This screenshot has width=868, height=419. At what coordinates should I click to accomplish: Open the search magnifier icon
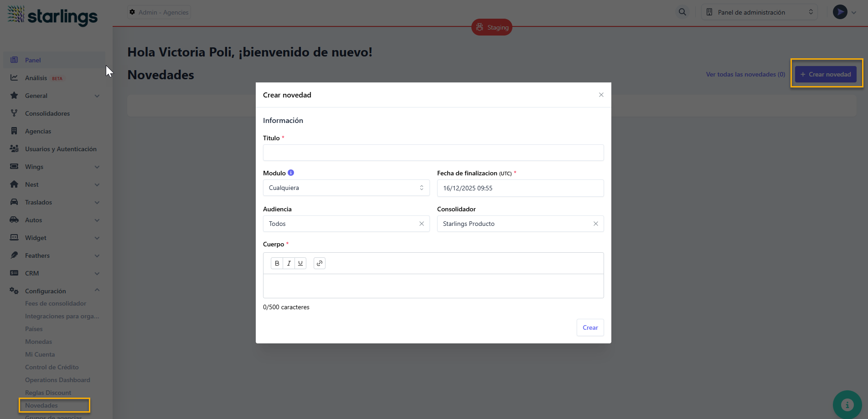[682, 12]
